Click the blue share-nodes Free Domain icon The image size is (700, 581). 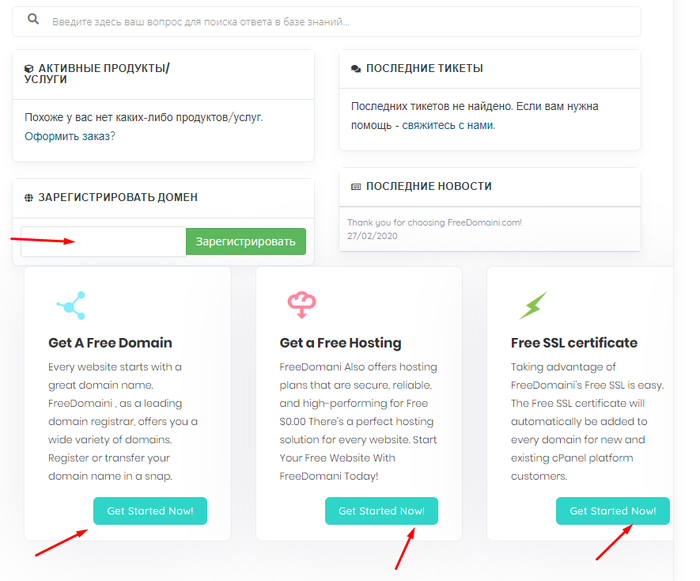(71, 304)
